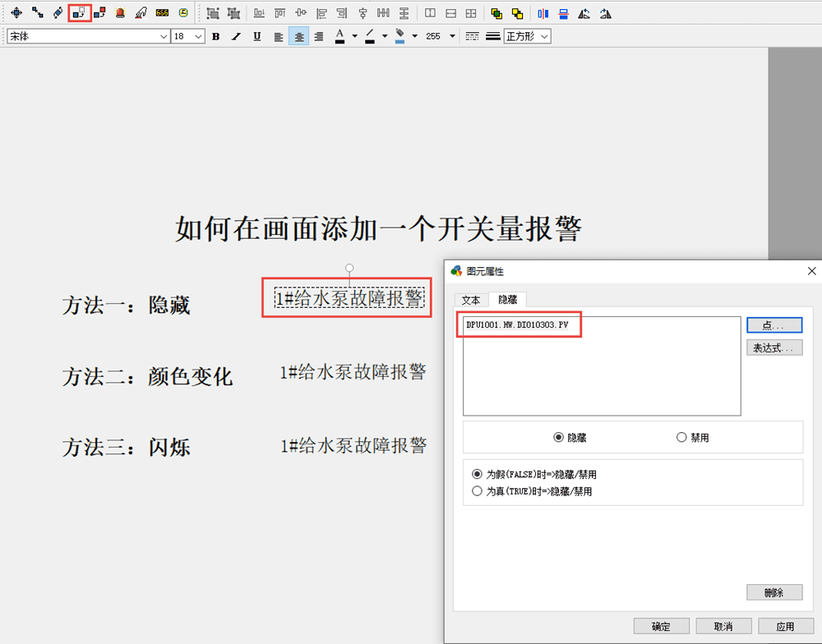Click the make same height icon
Viewport: 822px width, 644px height.
[x=450, y=14]
